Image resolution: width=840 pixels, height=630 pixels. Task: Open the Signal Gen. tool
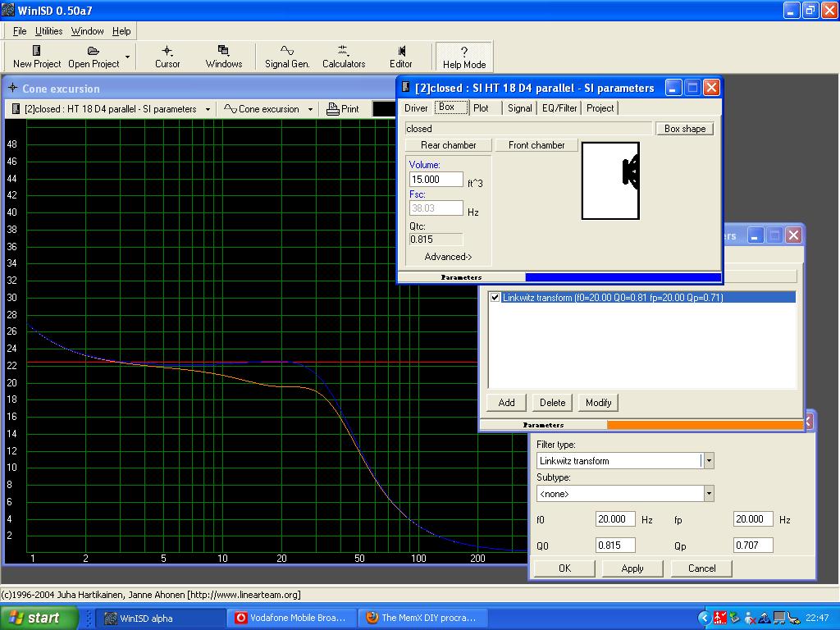pyautogui.click(x=287, y=57)
